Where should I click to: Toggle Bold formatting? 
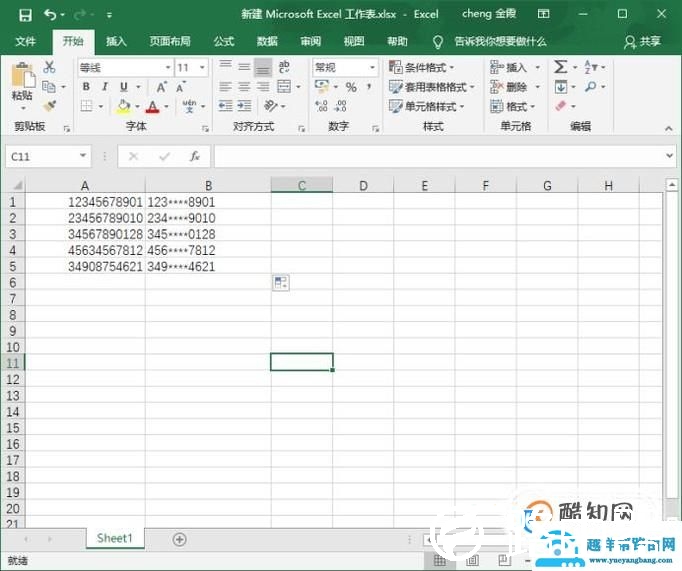coord(87,87)
